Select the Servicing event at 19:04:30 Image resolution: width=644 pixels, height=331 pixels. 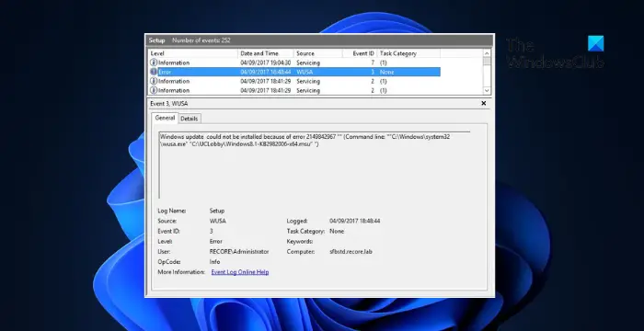[x=294, y=63]
